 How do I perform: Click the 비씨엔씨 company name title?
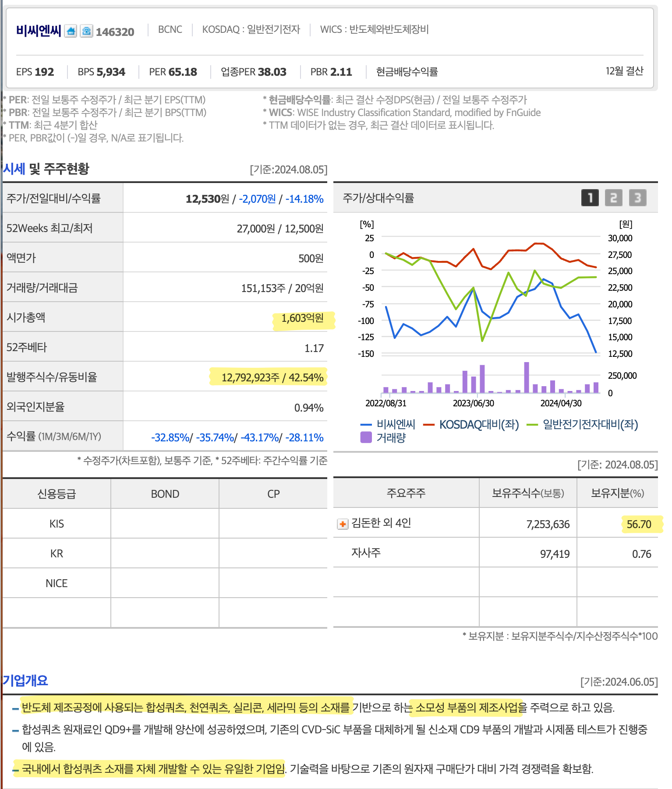(39, 31)
